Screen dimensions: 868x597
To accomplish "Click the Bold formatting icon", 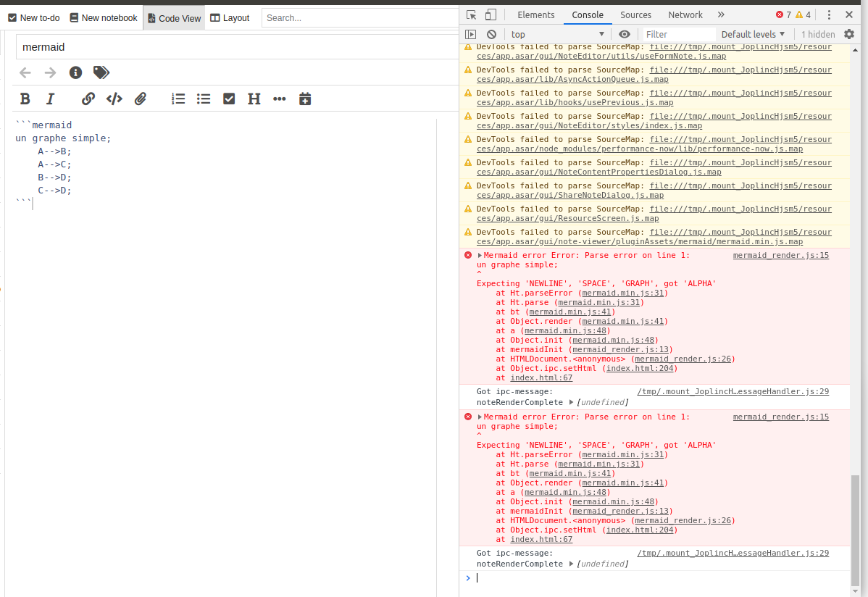I will [x=25, y=99].
